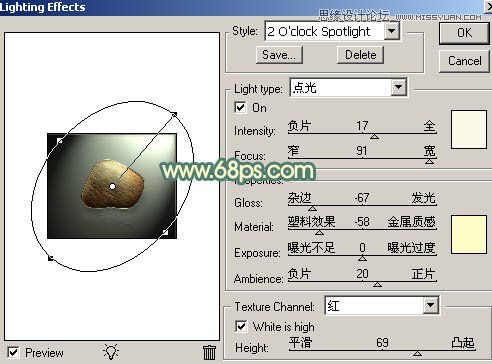Toggle the light On checkbox

(240, 108)
